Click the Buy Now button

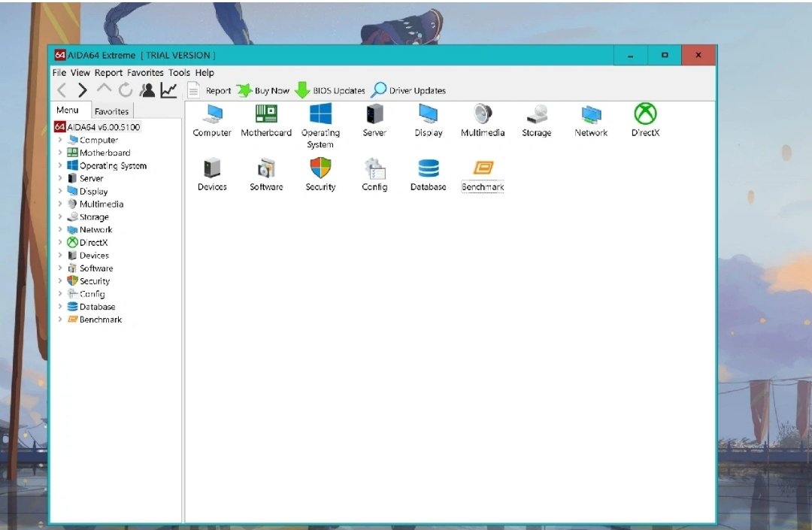click(x=263, y=90)
